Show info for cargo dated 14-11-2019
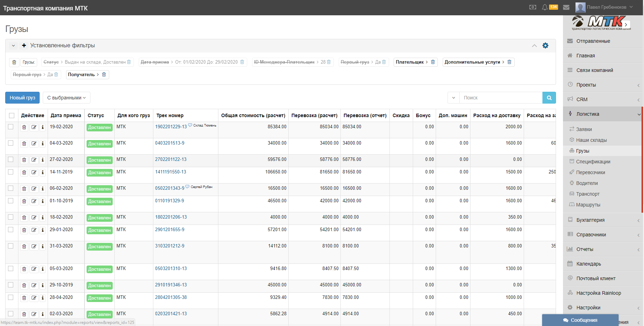This screenshot has height=326, width=644. click(42, 172)
